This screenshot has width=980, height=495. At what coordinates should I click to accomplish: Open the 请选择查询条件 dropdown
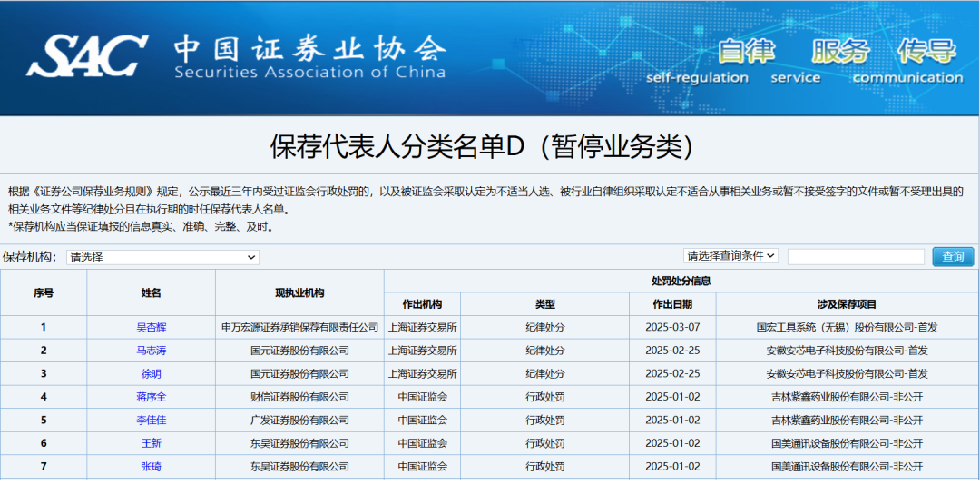(x=730, y=255)
